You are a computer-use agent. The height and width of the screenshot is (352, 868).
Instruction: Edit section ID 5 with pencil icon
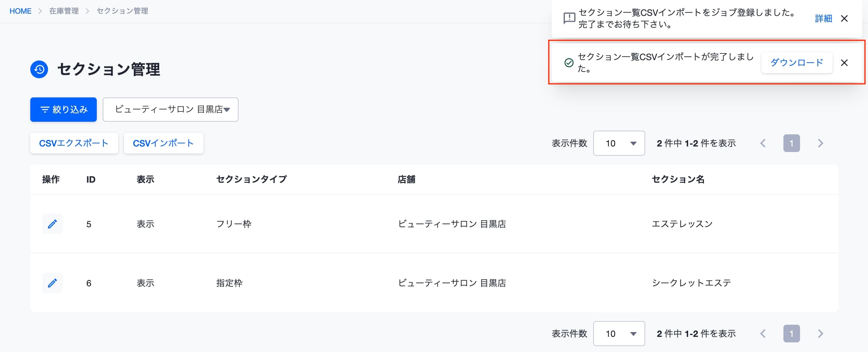[x=52, y=224]
